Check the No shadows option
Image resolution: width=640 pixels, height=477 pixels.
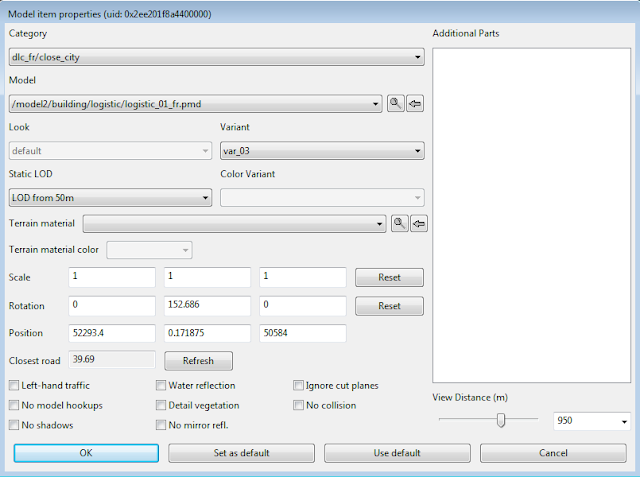click(x=14, y=425)
